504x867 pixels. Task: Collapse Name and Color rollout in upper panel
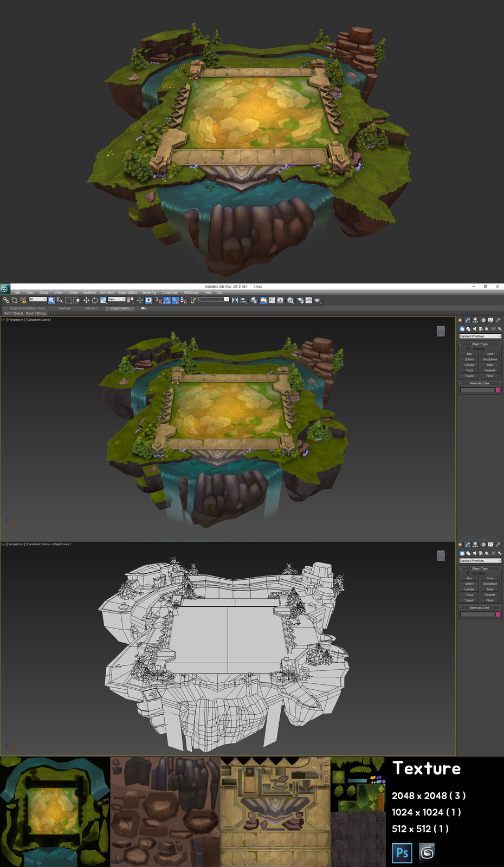pyautogui.click(x=480, y=383)
